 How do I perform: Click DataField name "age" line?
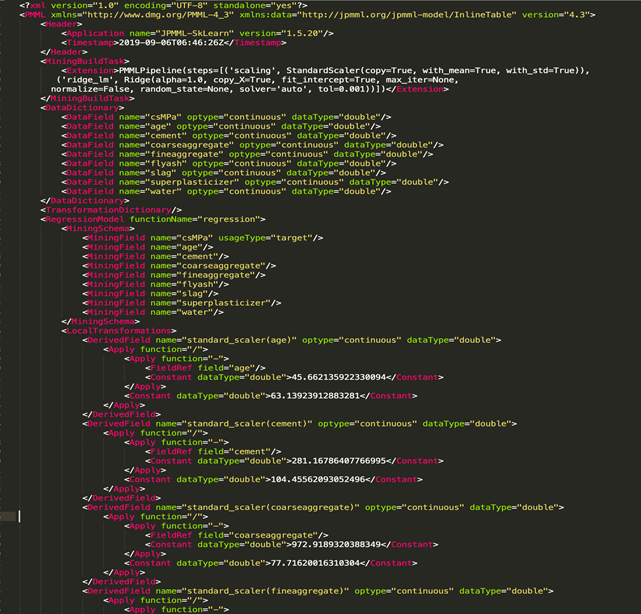pyautogui.click(x=221, y=126)
